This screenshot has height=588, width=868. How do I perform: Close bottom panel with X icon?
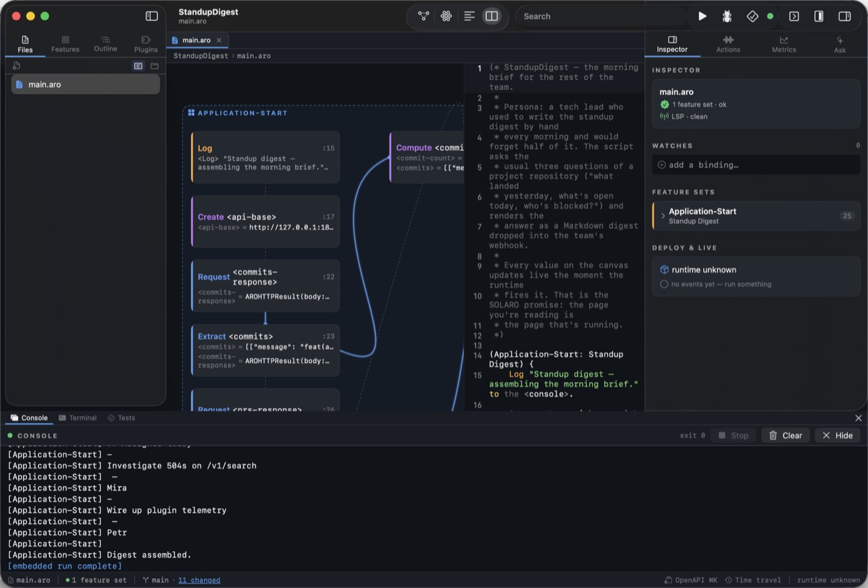click(x=858, y=418)
